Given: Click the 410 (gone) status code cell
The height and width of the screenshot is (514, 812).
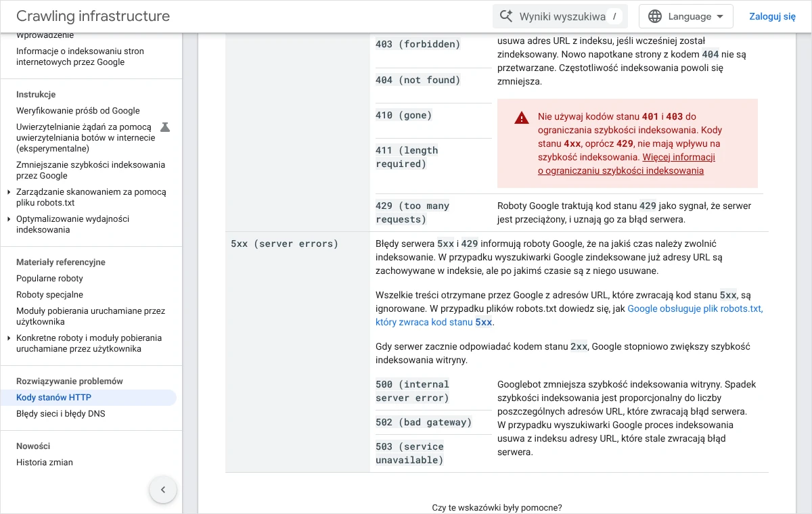Looking at the screenshot, I should point(403,115).
